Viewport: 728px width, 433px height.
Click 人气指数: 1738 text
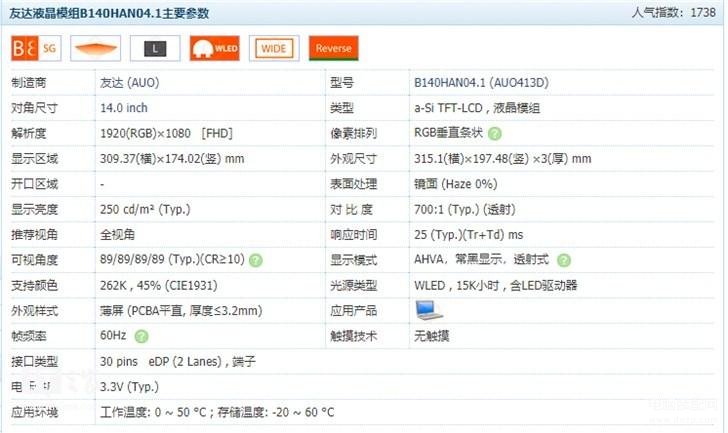click(x=673, y=13)
